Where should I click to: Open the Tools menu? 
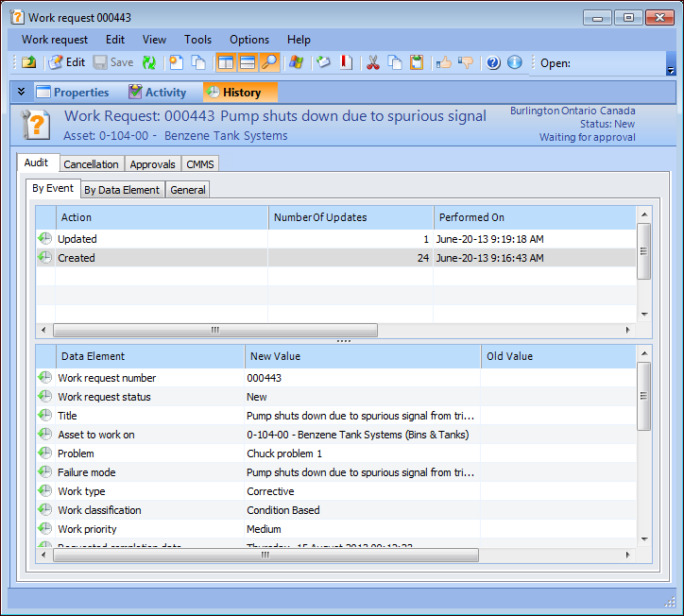pos(197,40)
